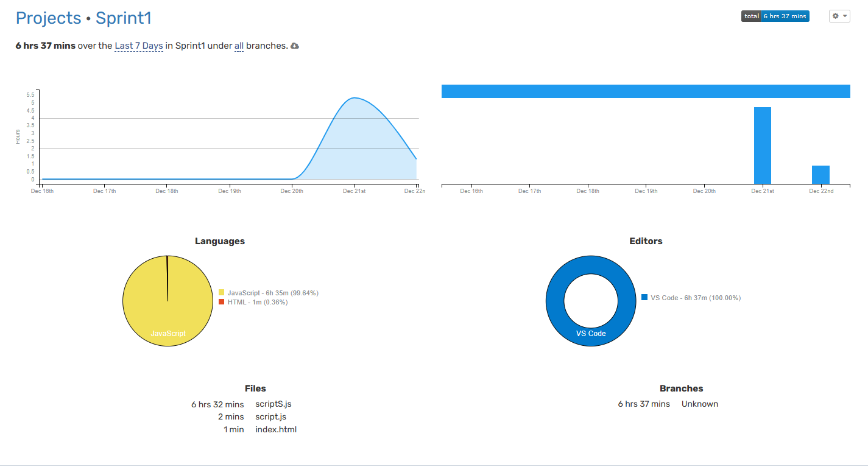This screenshot has width=868, height=467.
Task: Click the cloud export icon beside branches
Action: pyautogui.click(x=295, y=45)
